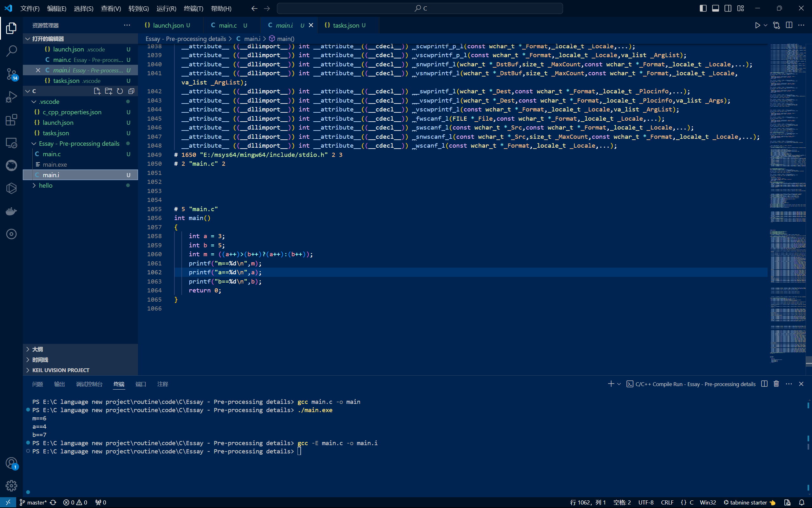The width and height of the screenshot is (812, 508).
Task: Open 文件(F) menu
Action: pos(30,8)
